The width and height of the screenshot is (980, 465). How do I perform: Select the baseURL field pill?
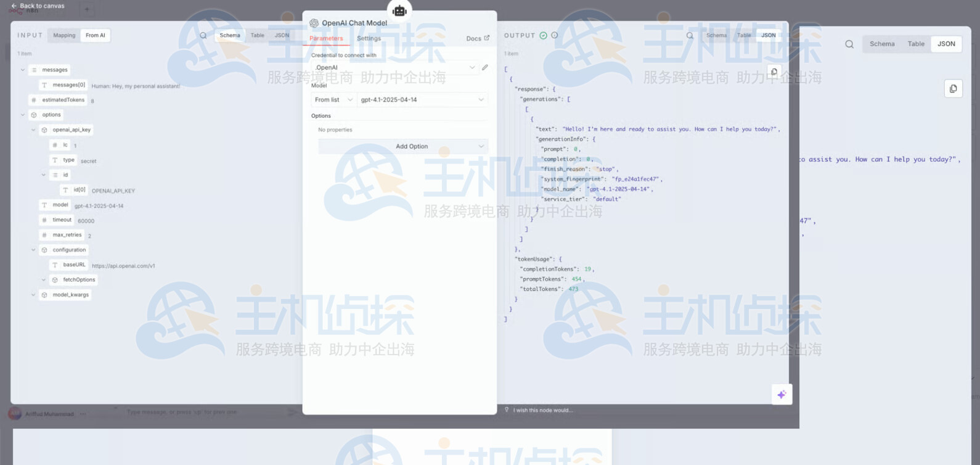coord(69,265)
